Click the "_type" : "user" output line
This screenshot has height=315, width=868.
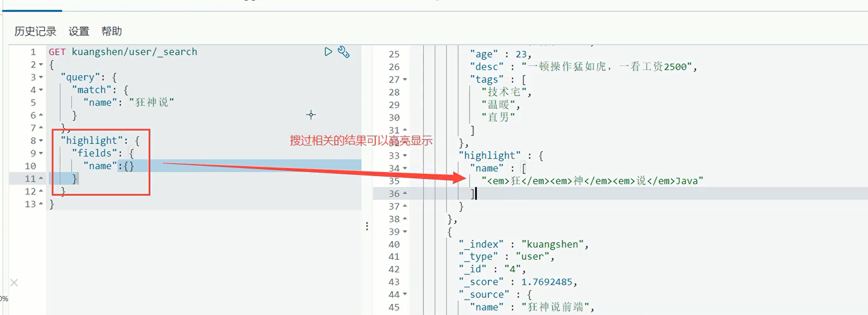coord(506,257)
